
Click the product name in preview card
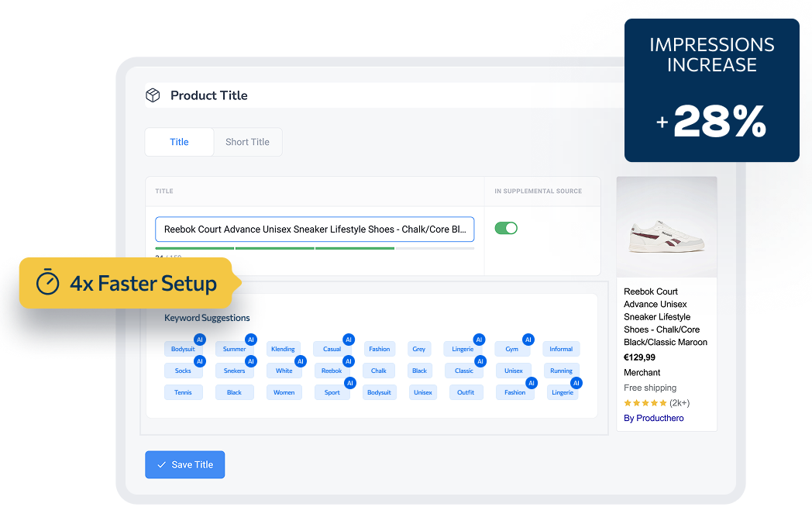click(x=666, y=317)
